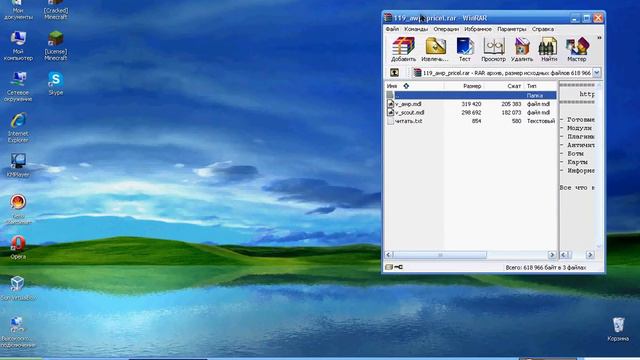The width and height of the screenshot is (640, 360).
Task: Open KMPlayer desktop icon
Action: point(18,165)
